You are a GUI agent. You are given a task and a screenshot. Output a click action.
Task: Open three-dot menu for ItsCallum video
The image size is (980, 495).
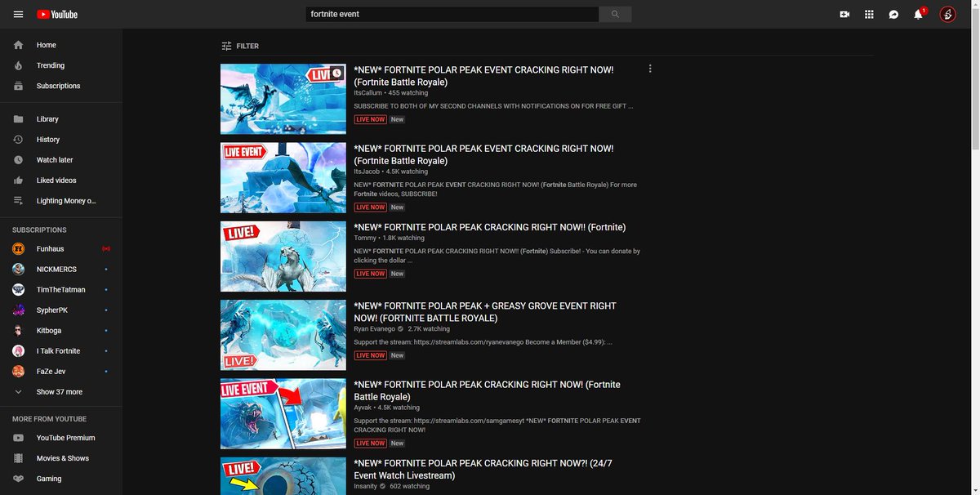click(650, 69)
